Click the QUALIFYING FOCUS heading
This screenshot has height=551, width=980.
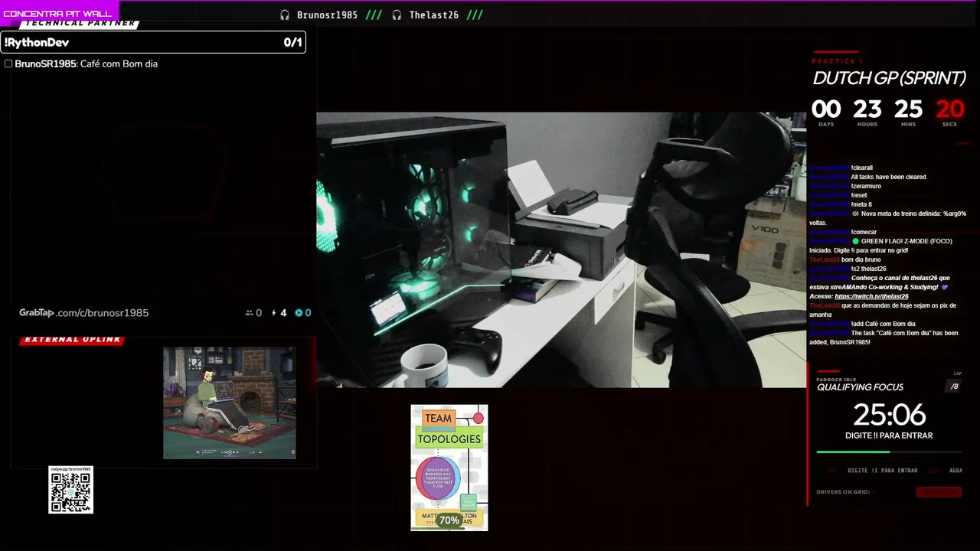[x=860, y=387]
